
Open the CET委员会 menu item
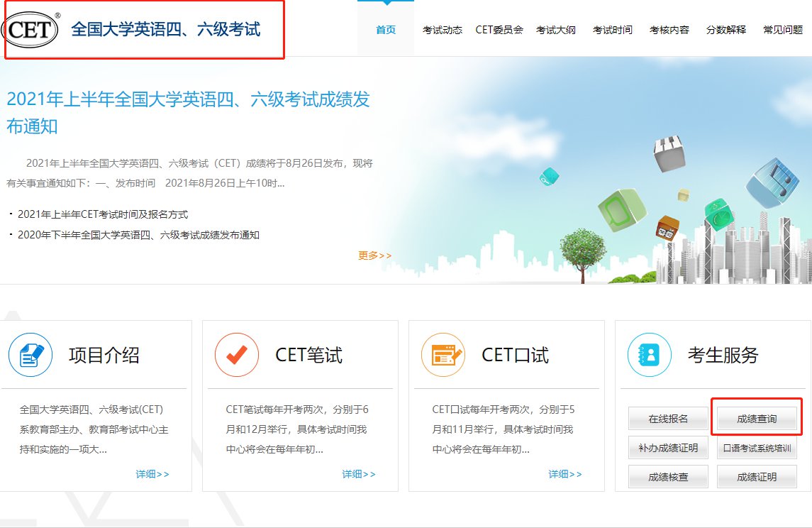pos(499,30)
